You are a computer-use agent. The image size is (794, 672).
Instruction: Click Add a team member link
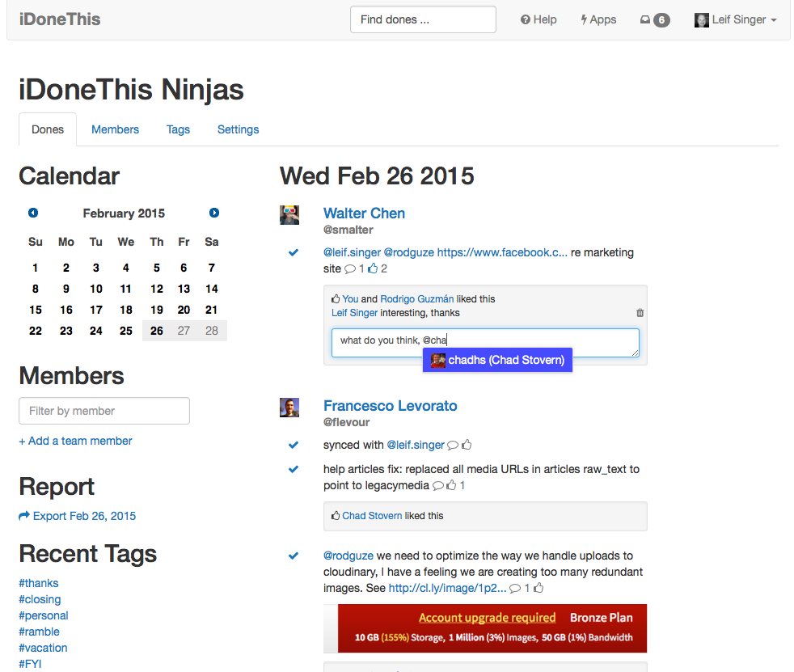click(75, 441)
